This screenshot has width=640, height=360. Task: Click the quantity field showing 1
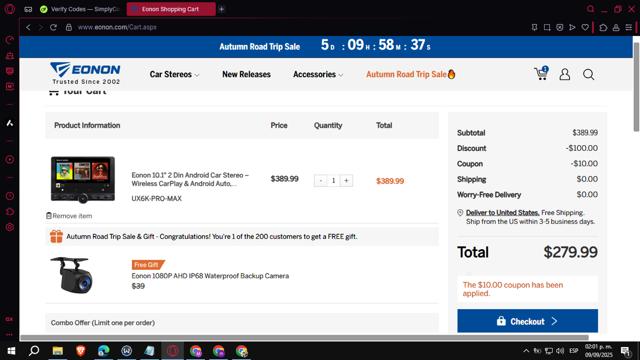click(x=333, y=180)
